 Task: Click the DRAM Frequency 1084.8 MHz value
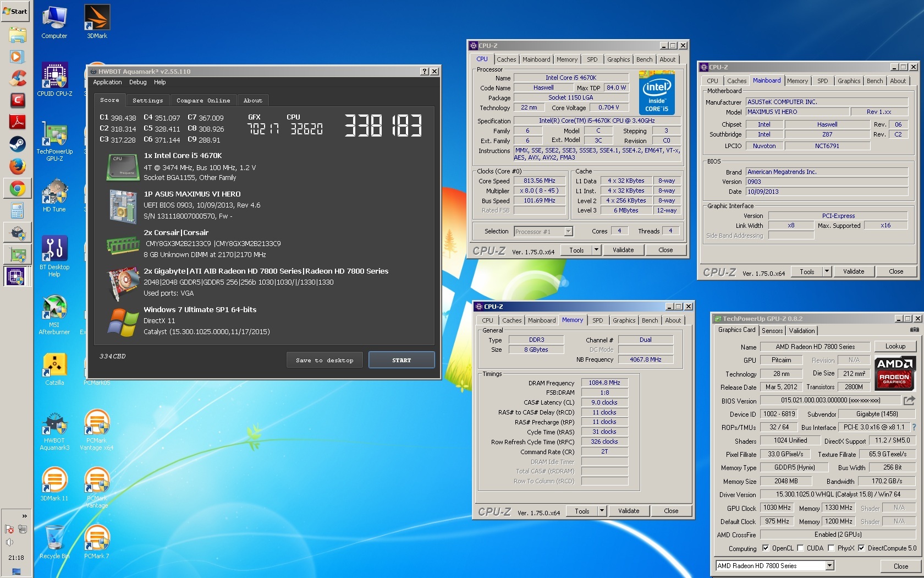click(604, 383)
